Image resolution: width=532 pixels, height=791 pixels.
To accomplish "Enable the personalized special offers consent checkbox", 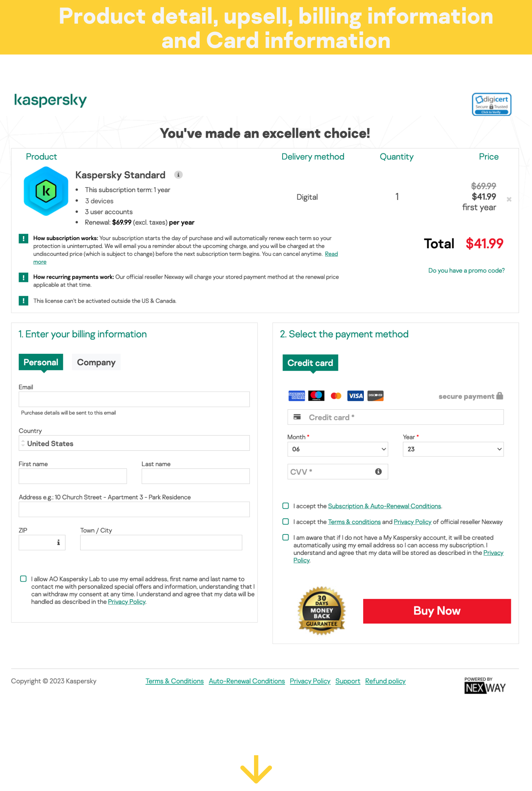I will [23, 579].
